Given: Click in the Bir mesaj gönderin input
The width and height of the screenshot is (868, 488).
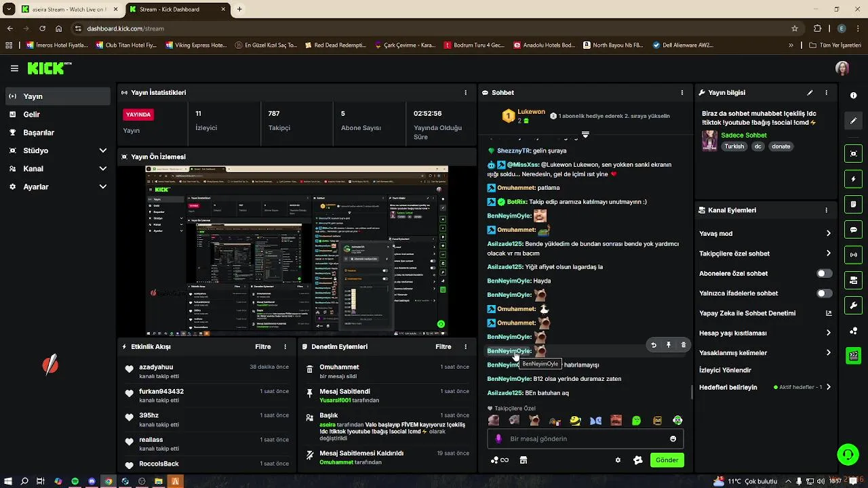Looking at the screenshot, I should (x=585, y=439).
